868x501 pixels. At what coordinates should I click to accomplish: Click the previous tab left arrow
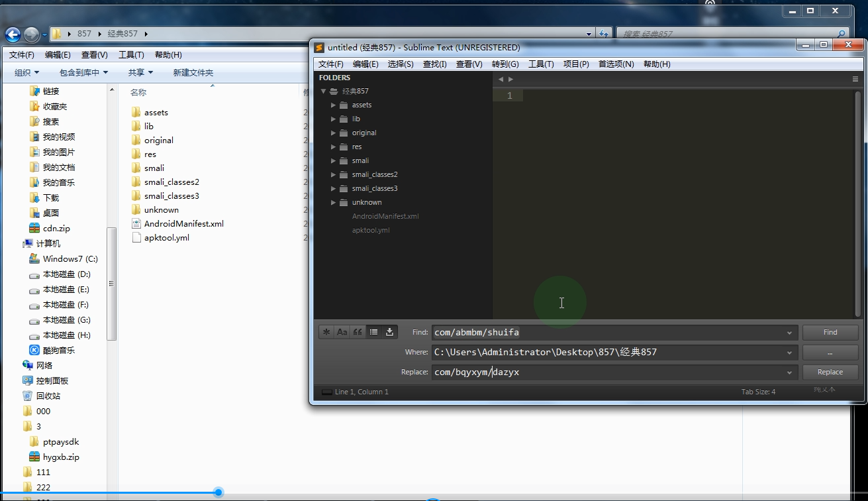coord(501,79)
